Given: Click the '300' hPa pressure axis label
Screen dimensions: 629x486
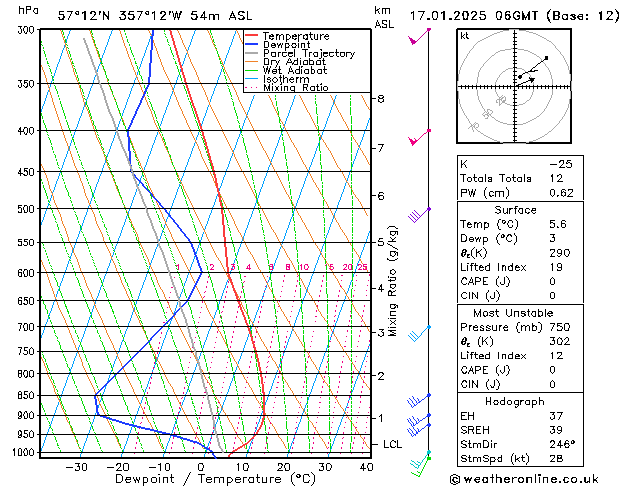Looking at the screenshot, I should click(x=26, y=30).
